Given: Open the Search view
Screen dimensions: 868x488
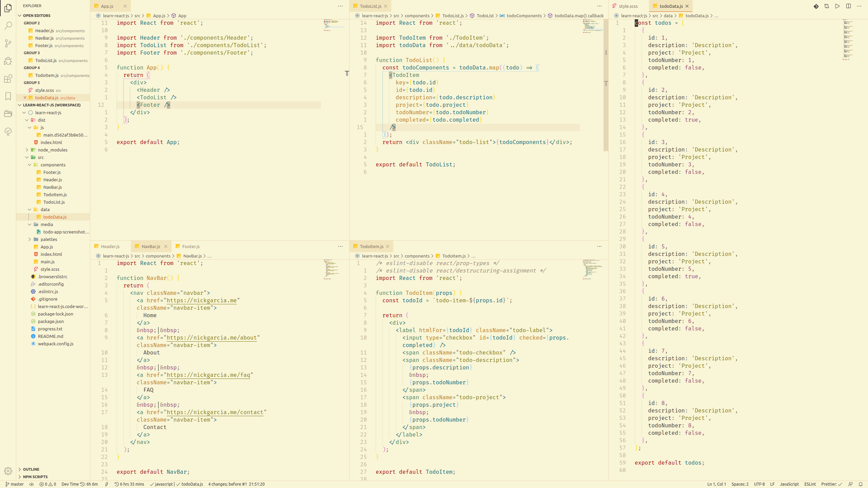Looking at the screenshot, I should pos(8,25).
